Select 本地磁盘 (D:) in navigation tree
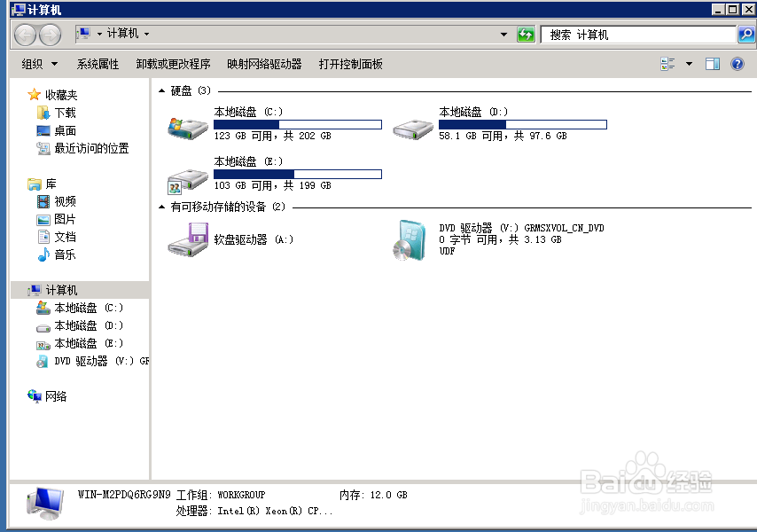 pos(89,325)
